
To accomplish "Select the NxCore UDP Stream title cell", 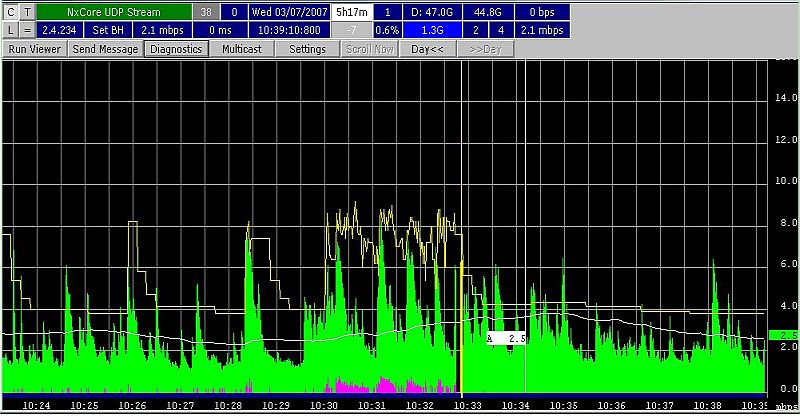I will (x=114, y=12).
